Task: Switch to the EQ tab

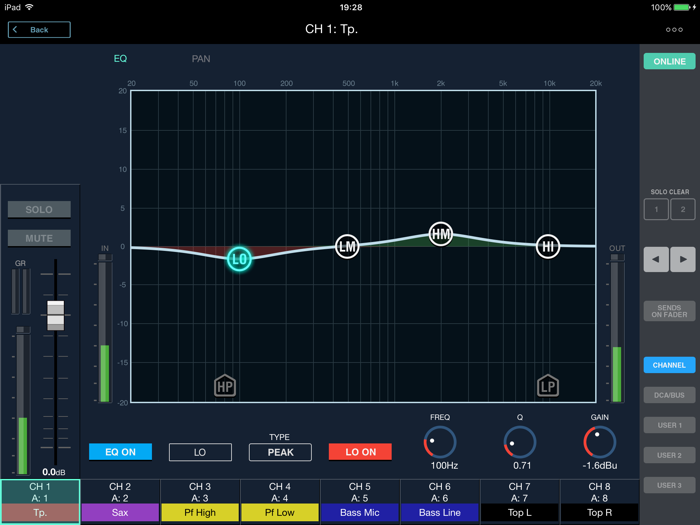Action: 121,58
